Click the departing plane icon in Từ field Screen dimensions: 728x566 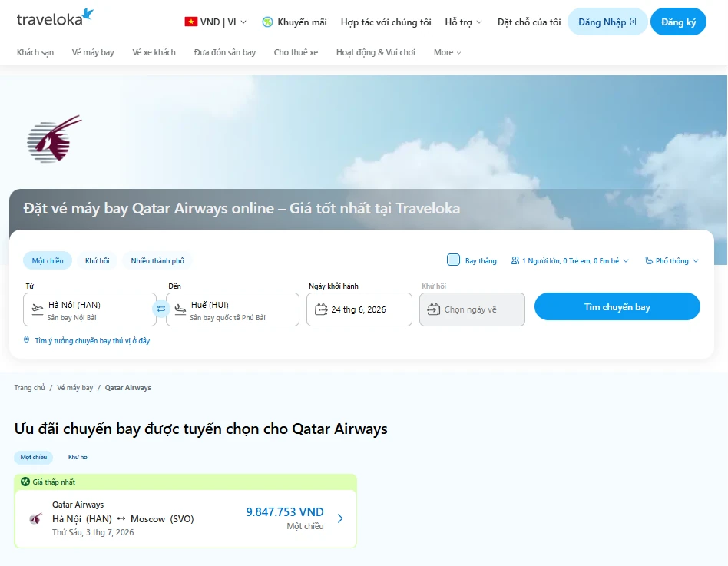point(37,309)
